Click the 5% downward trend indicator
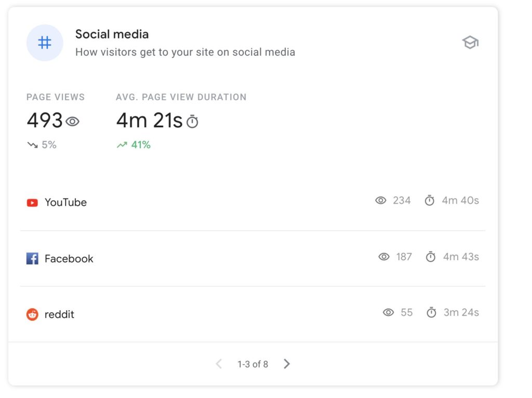The image size is (532, 398). (x=42, y=145)
